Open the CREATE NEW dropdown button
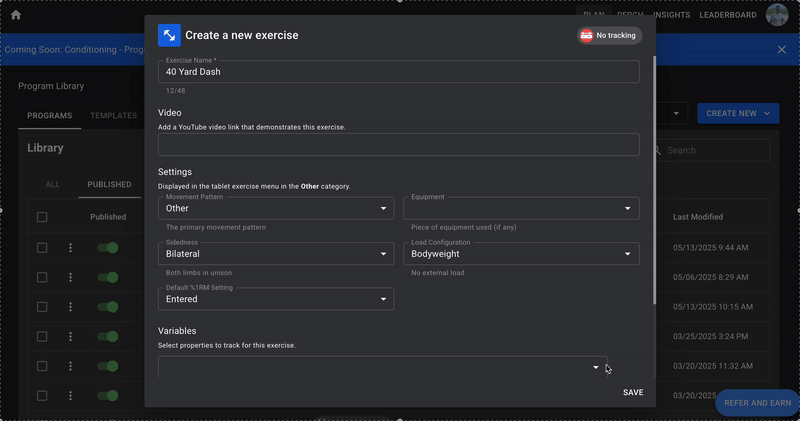This screenshot has width=800, height=421. (738, 113)
